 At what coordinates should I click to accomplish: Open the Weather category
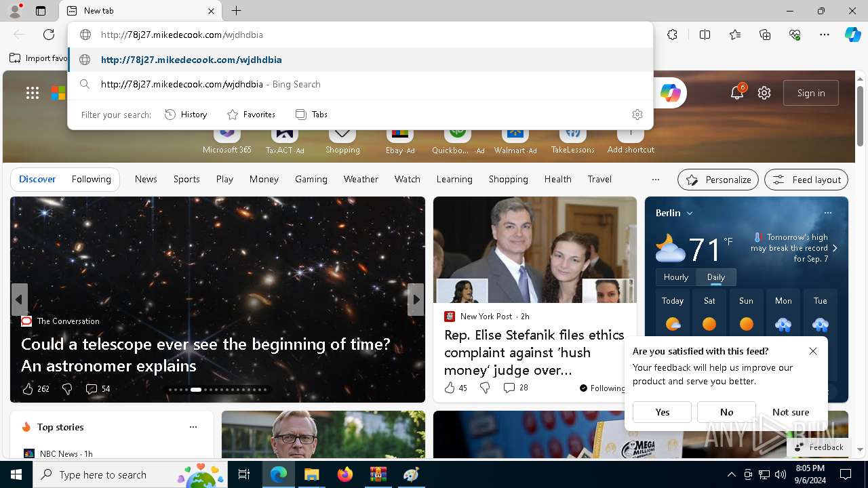361,179
